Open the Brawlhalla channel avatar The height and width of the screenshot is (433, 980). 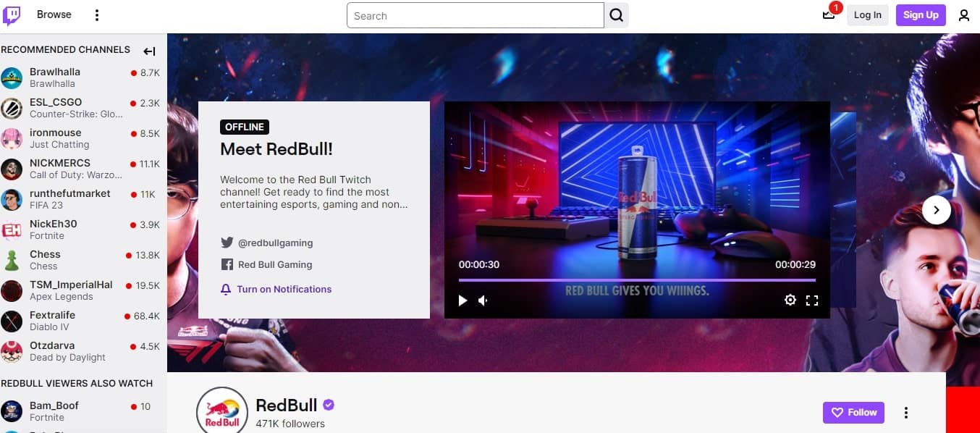[x=12, y=77]
